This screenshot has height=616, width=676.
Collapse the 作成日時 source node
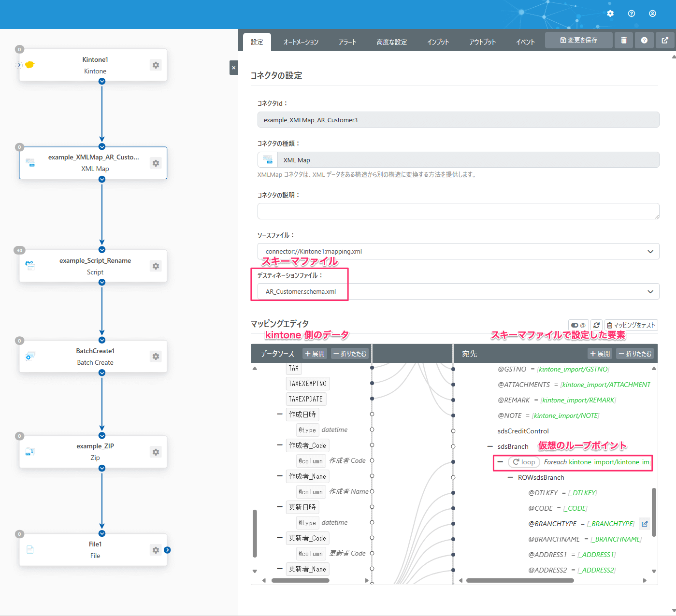[x=280, y=414]
